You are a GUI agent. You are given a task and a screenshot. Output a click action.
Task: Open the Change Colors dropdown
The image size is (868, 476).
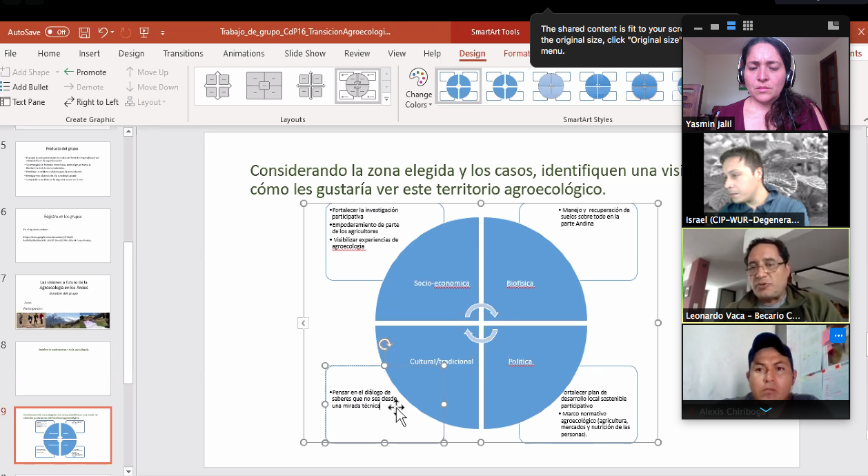(x=418, y=89)
